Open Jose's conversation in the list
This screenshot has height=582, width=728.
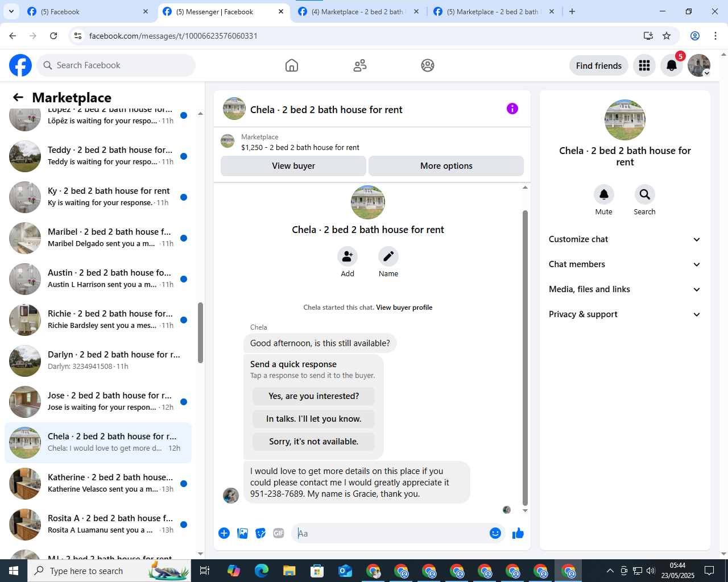(98, 402)
